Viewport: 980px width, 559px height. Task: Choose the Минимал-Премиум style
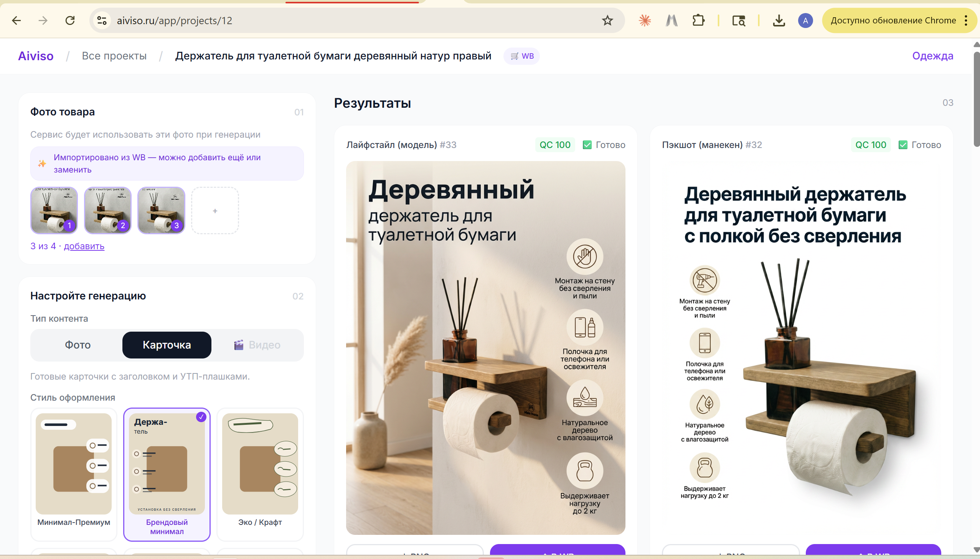click(x=74, y=475)
